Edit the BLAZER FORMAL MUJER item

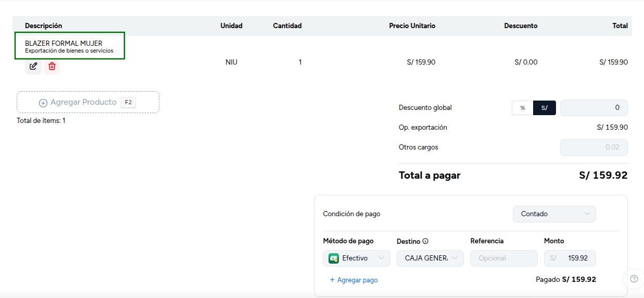[x=33, y=66]
